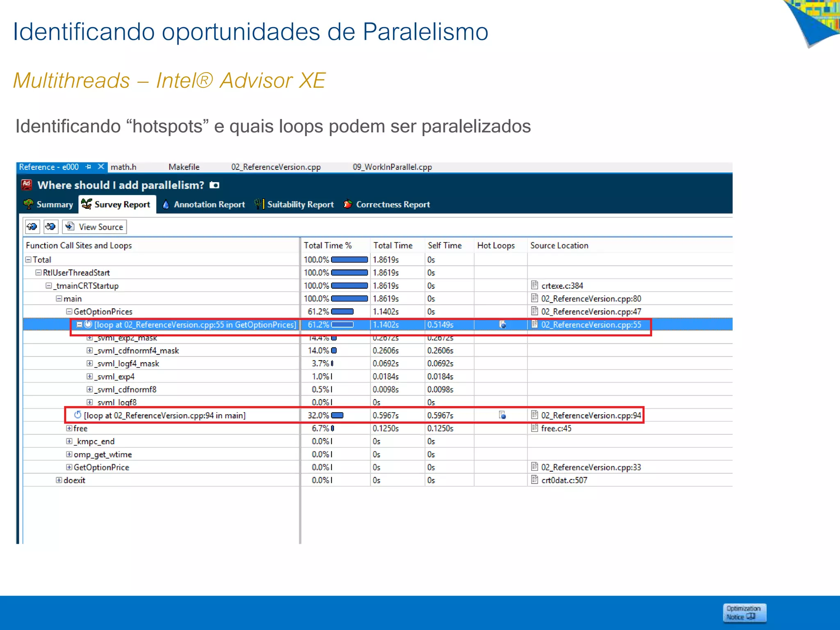Click the 0.5149s self time cell
The width and height of the screenshot is (840, 630).
450,325
